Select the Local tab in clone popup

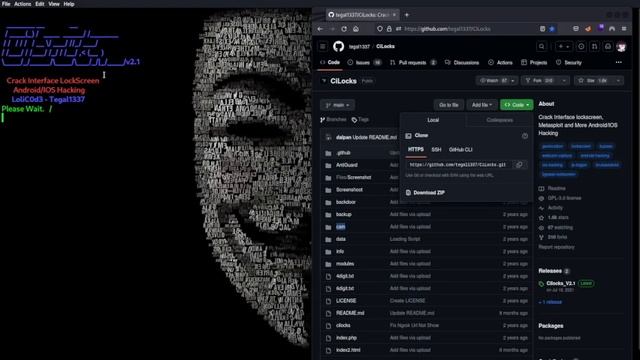tap(433, 120)
